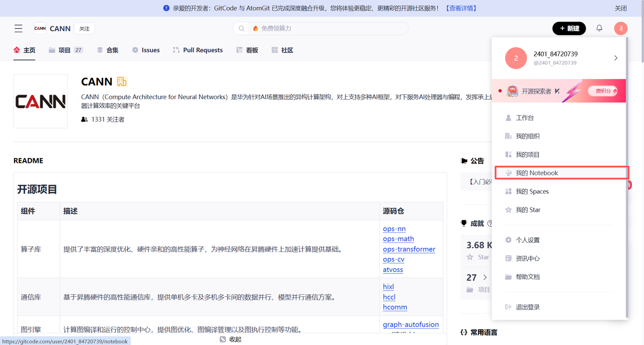
Task: Collapse README with 收起 button
Action: 230,339
